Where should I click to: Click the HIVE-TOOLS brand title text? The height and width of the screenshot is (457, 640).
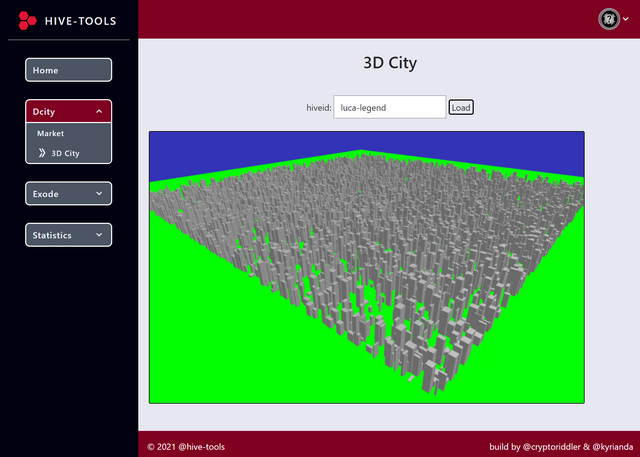(x=80, y=21)
